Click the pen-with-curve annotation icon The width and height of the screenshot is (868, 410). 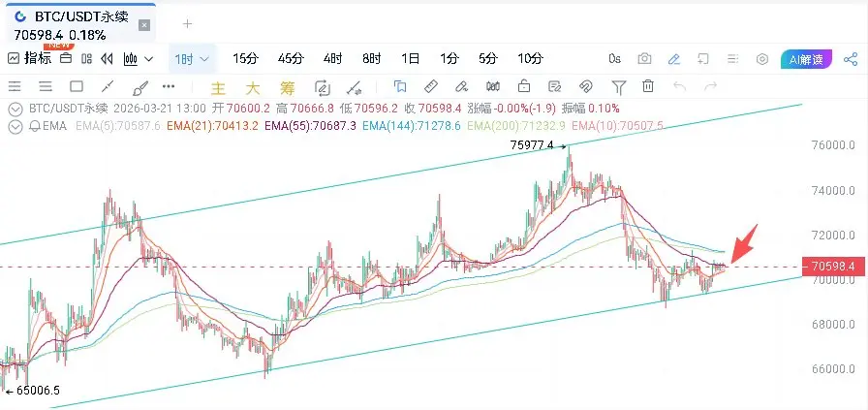tap(462, 86)
